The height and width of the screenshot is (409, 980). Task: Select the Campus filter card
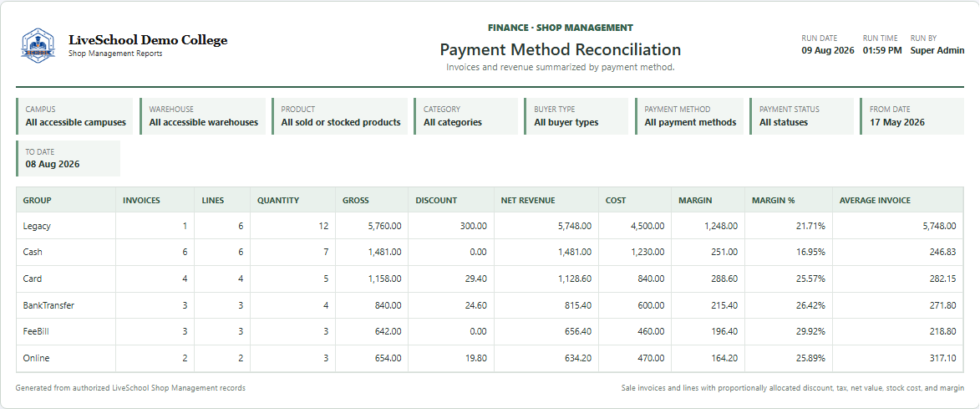(x=74, y=116)
